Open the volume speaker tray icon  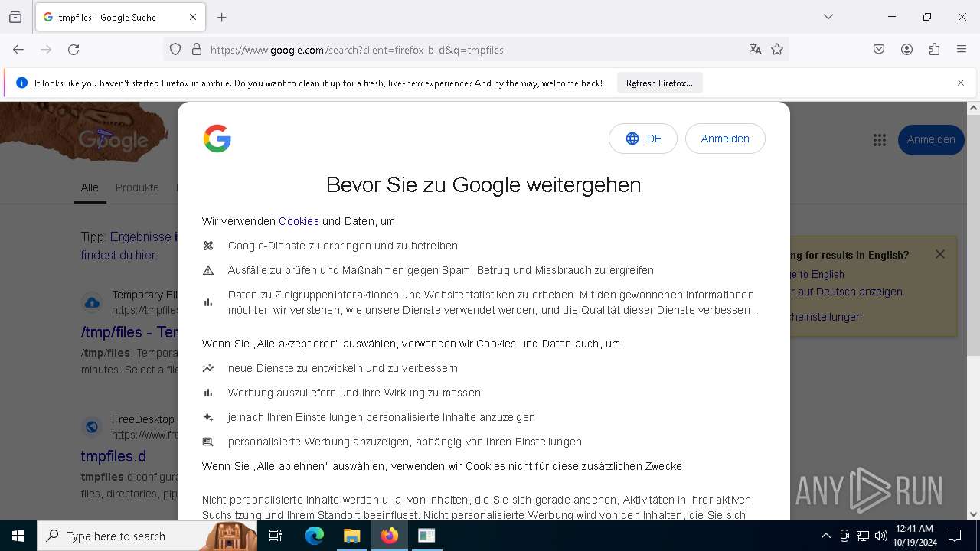881,536
